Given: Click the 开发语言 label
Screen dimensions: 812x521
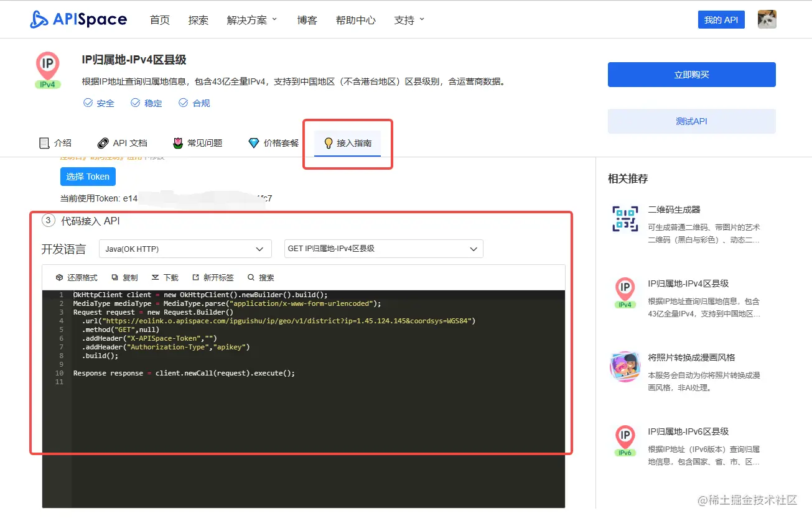Looking at the screenshot, I should tap(63, 249).
